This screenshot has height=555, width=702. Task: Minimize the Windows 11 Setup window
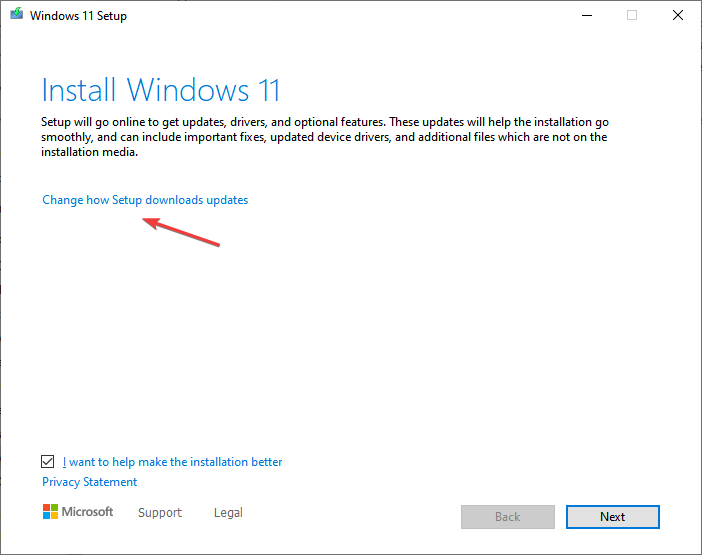[x=587, y=15]
